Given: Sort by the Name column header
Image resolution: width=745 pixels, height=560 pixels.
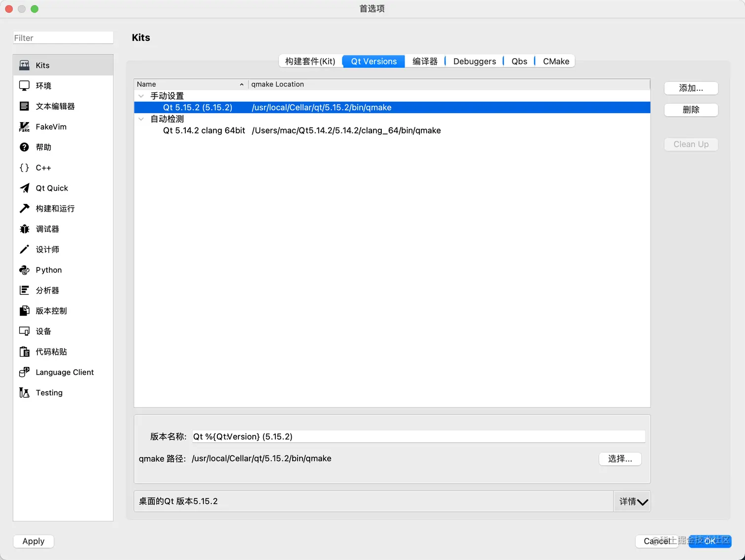Looking at the screenshot, I should tap(191, 84).
